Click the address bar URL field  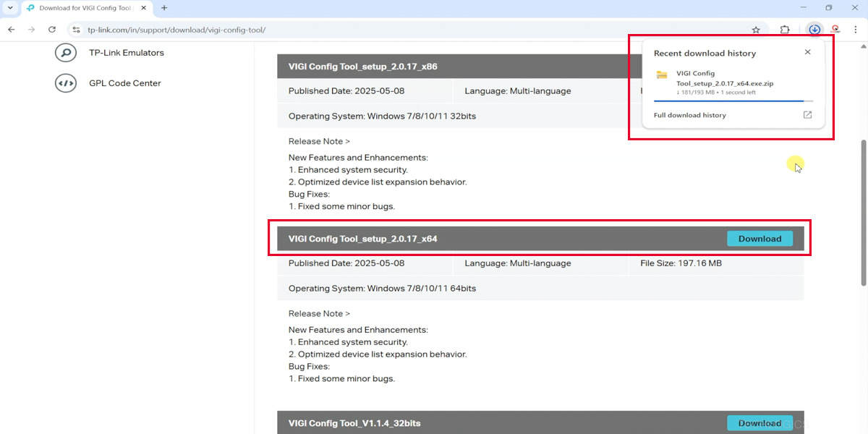click(412, 30)
